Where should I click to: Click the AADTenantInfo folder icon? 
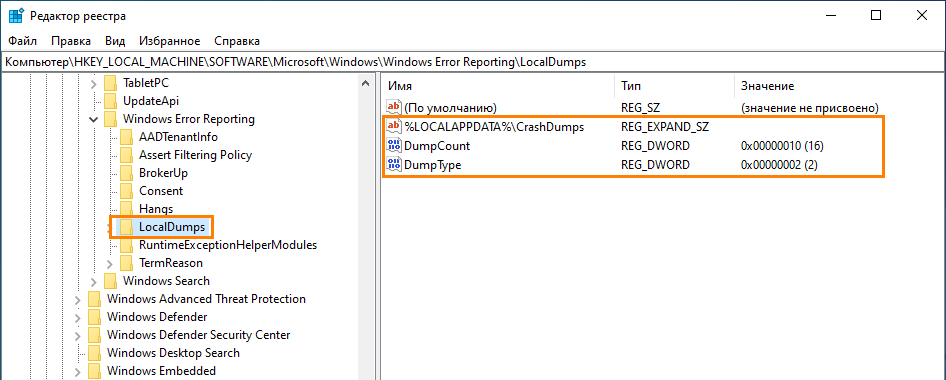click(126, 137)
